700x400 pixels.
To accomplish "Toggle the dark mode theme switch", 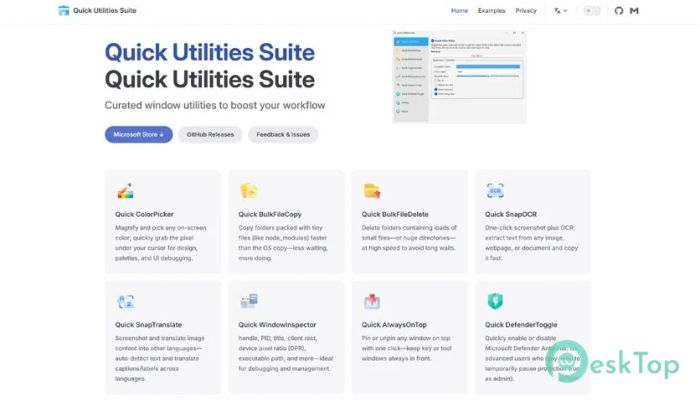I will [x=592, y=11].
